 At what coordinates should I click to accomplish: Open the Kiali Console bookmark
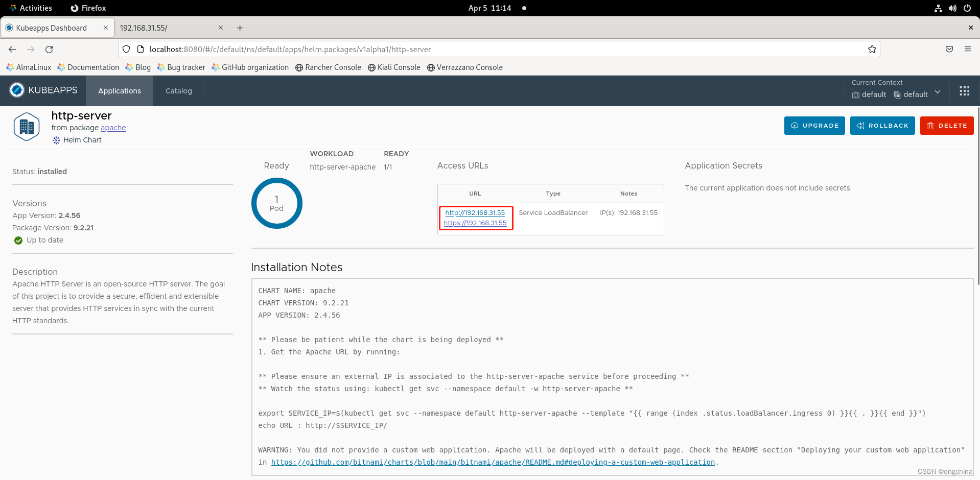pos(394,67)
